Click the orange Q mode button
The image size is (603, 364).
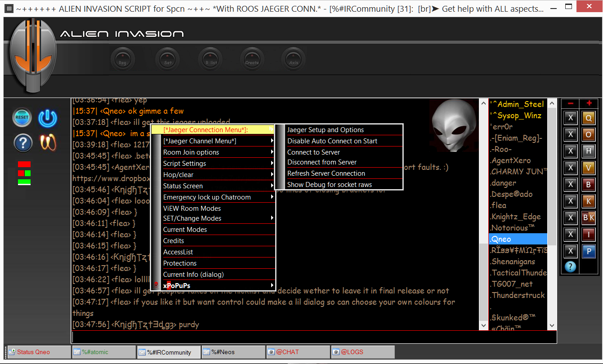click(x=589, y=118)
